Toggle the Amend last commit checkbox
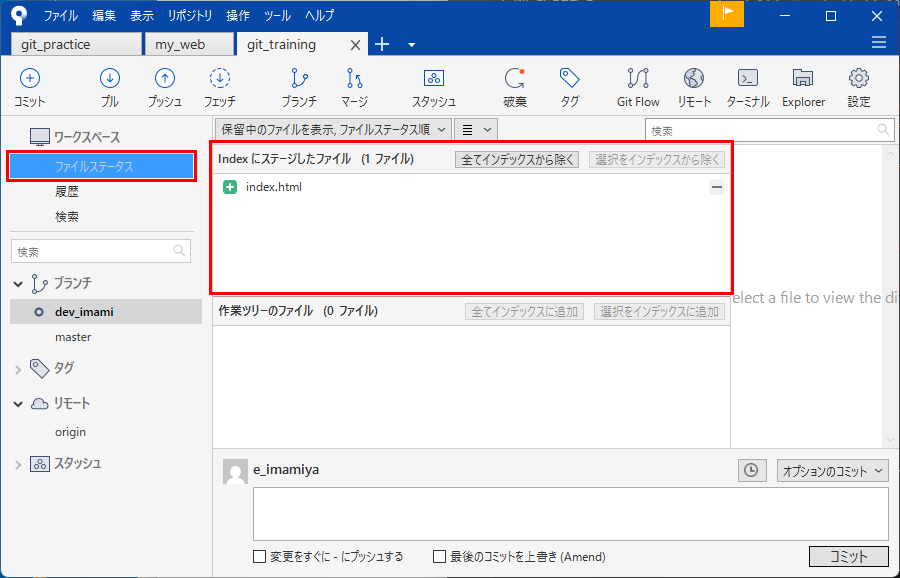900x578 pixels. point(440,557)
